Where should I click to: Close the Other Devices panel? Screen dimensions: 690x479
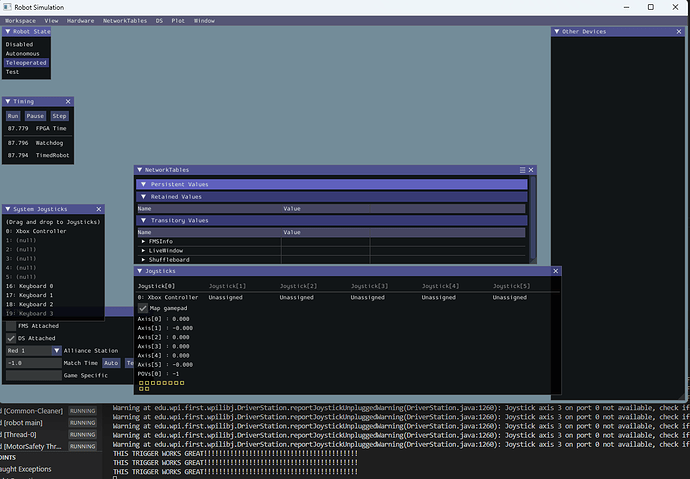679,32
